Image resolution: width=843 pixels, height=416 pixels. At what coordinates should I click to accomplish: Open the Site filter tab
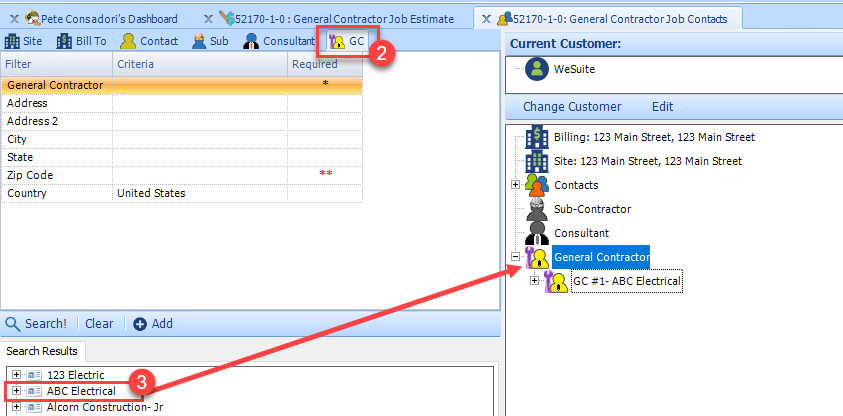pyautogui.click(x=23, y=41)
